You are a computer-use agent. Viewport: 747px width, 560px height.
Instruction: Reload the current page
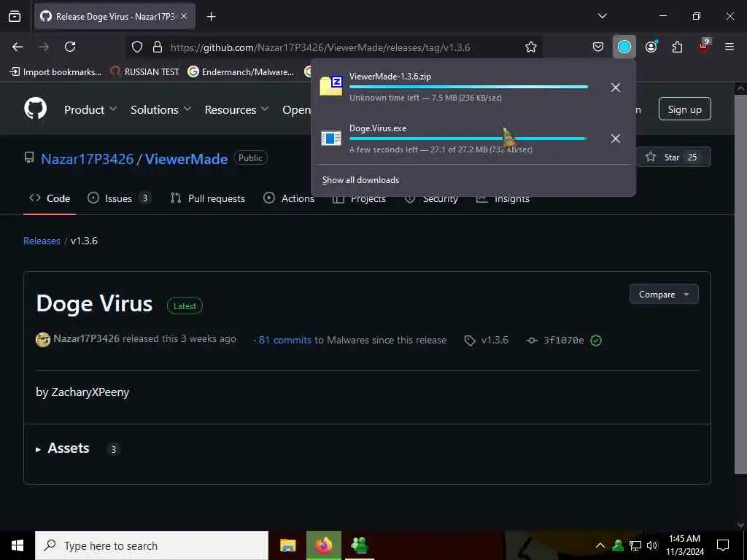coord(70,47)
